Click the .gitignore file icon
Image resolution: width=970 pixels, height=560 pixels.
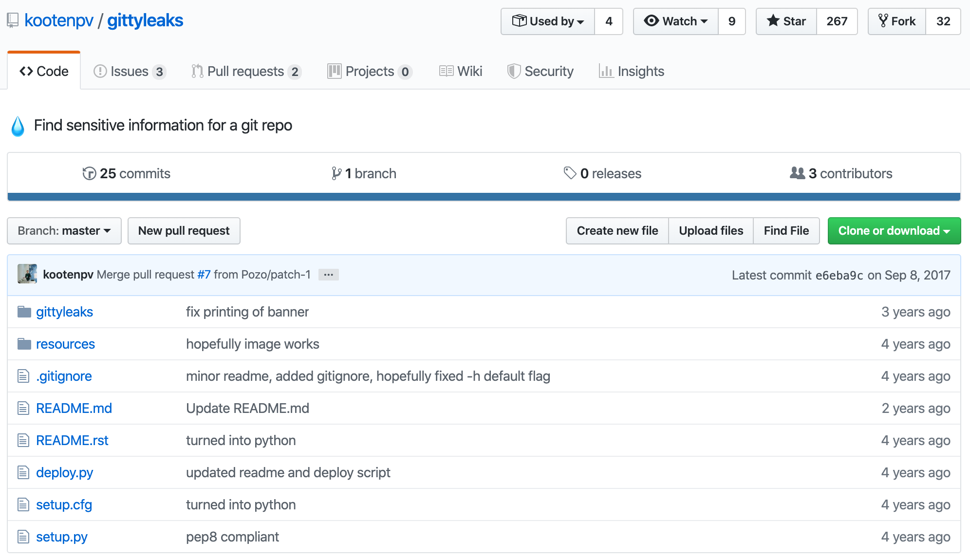(23, 376)
